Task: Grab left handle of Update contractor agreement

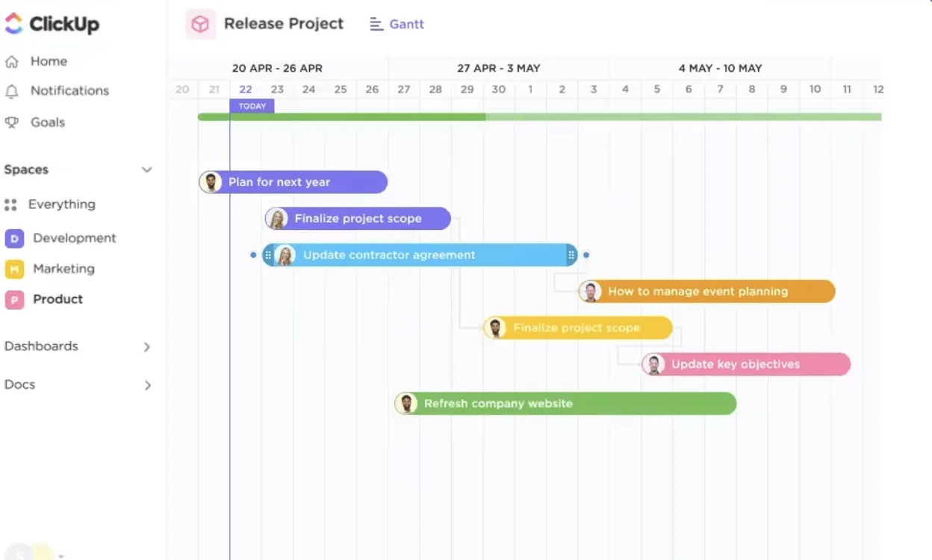Action: 268,255
